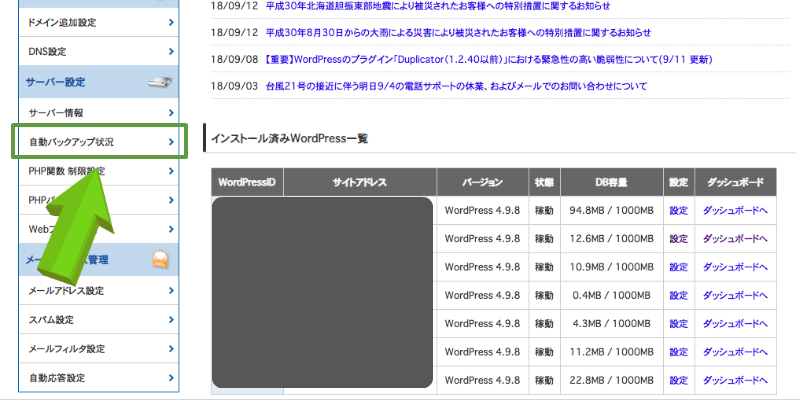This screenshot has height=400, width=800.
Task: Open 自動バックアップ状況 menu item
Action: coord(98,142)
